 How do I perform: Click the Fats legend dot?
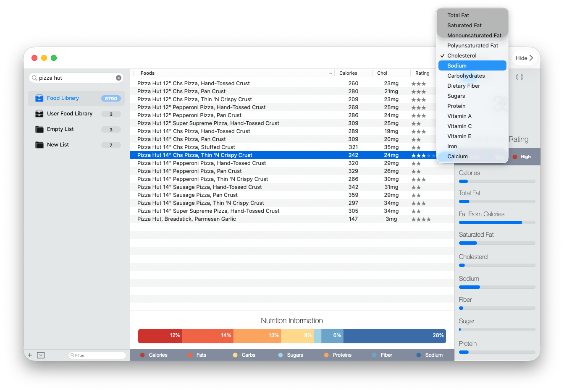(x=190, y=355)
